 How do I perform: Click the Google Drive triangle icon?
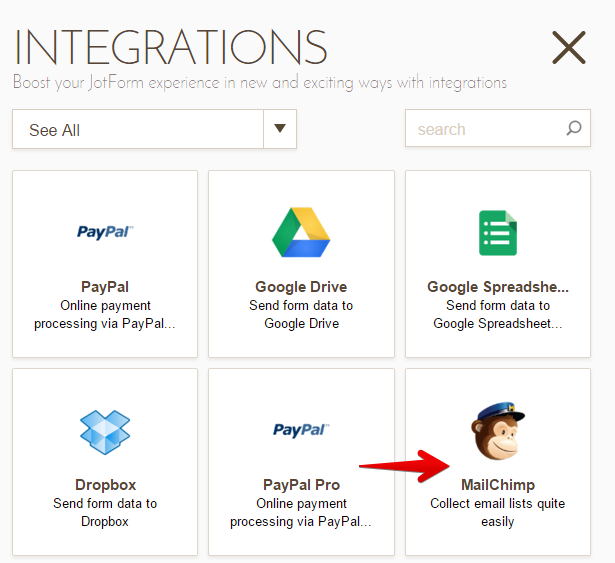[x=301, y=232]
